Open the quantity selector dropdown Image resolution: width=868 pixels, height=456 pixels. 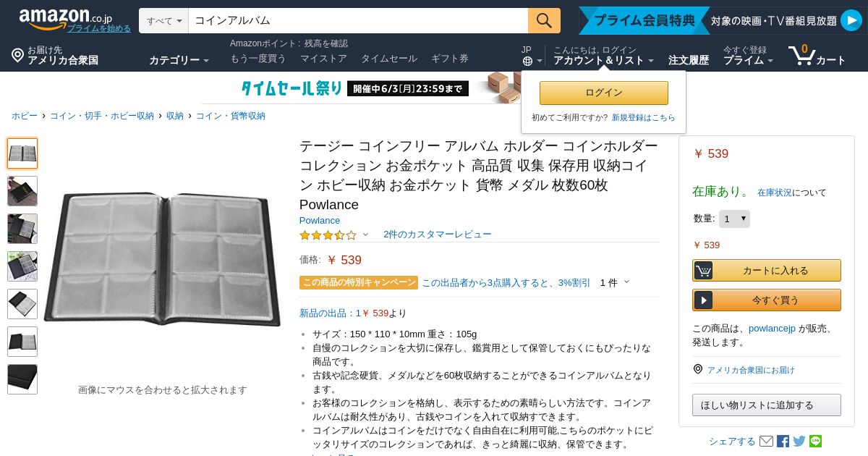pos(734,219)
